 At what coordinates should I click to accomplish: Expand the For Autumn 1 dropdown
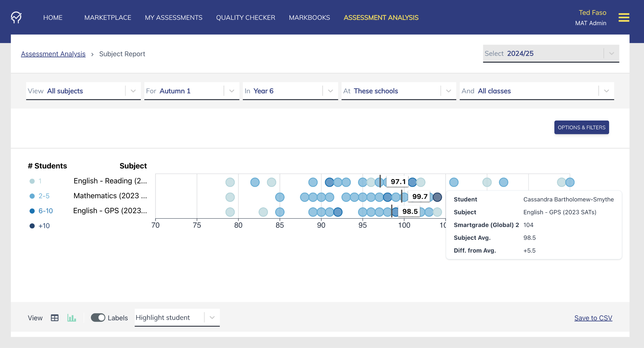pyautogui.click(x=192, y=91)
